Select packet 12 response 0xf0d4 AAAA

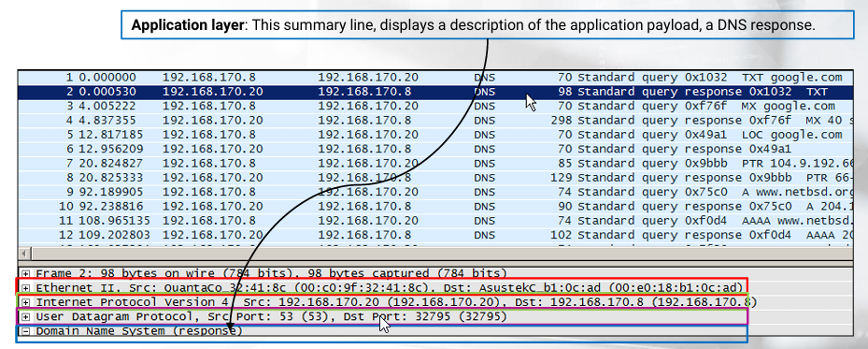435,235
